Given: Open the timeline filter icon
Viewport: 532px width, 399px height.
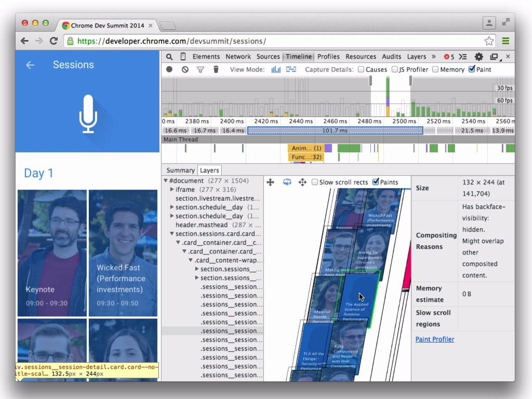Looking at the screenshot, I should pyautogui.click(x=201, y=69).
